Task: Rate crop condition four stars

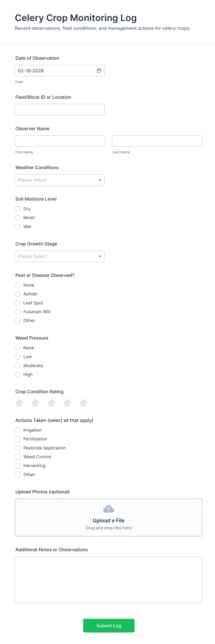Action: (x=68, y=403)
